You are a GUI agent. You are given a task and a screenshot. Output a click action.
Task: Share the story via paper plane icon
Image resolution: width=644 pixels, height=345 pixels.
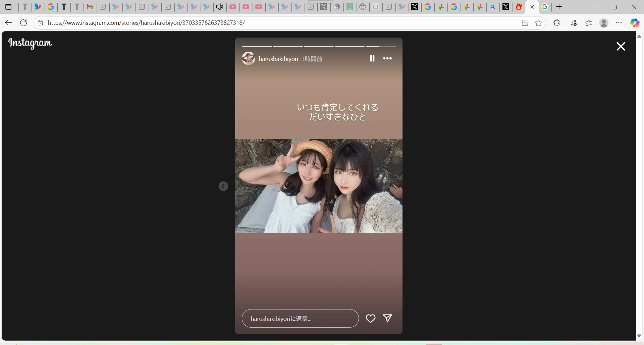point(387,319)
